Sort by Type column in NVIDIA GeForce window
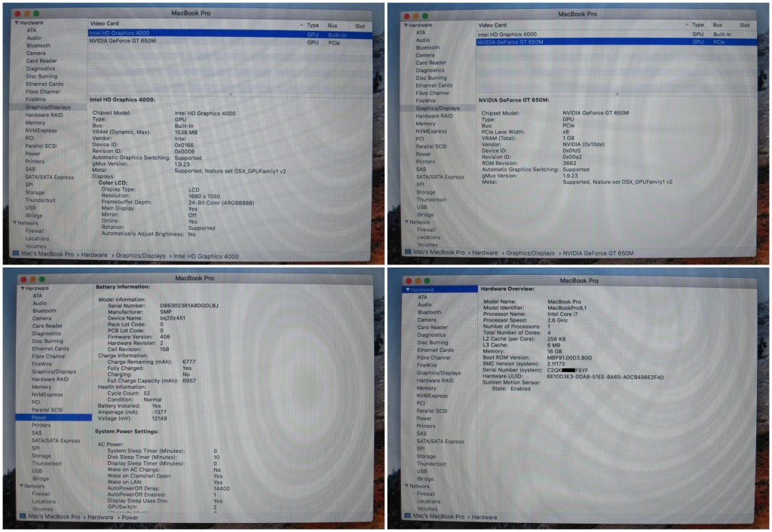Screen dimensions: 772x532 click(697, 25)
